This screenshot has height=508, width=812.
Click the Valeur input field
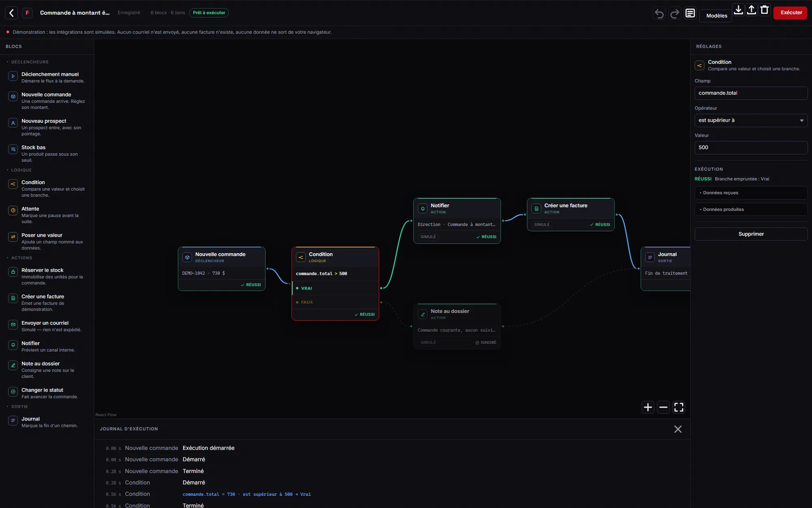pyautogui.click(x=751, y=148)
